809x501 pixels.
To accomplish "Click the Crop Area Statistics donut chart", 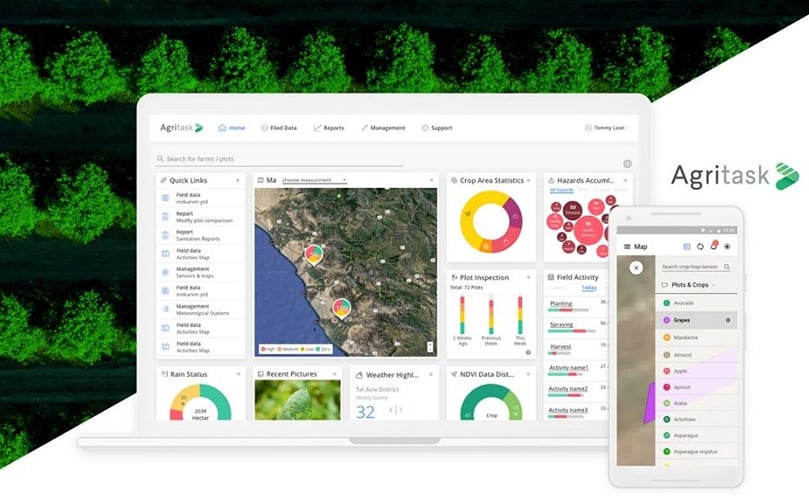I will [491, 221].
